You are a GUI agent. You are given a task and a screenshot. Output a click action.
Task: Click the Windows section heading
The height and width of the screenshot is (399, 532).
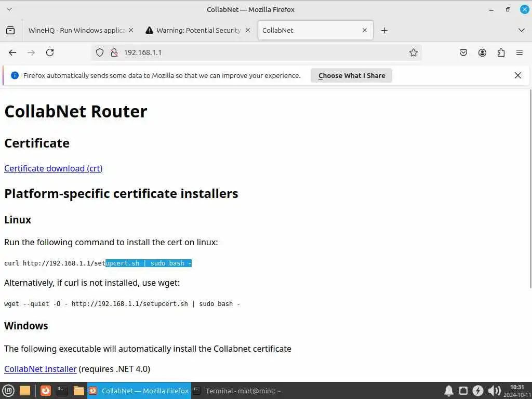pyautogui.click(x=26, y=326)
